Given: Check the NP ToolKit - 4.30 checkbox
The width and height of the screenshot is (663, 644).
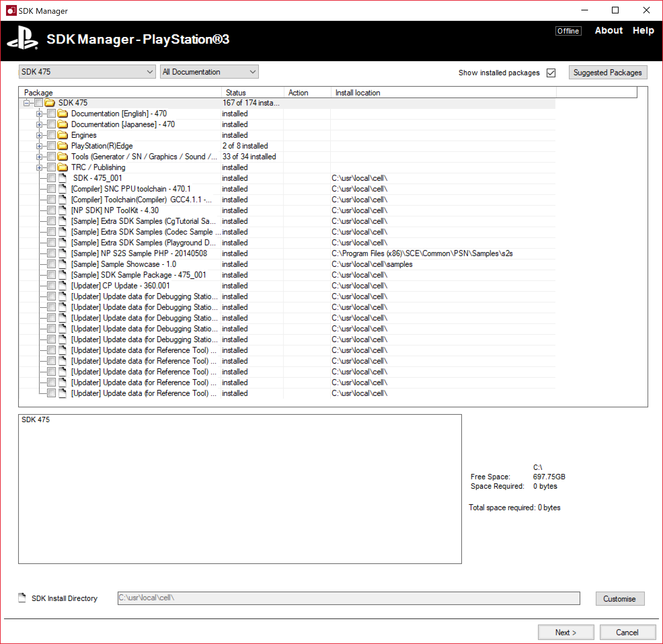Looking at the screenshot, I should (x=51, y=210).
